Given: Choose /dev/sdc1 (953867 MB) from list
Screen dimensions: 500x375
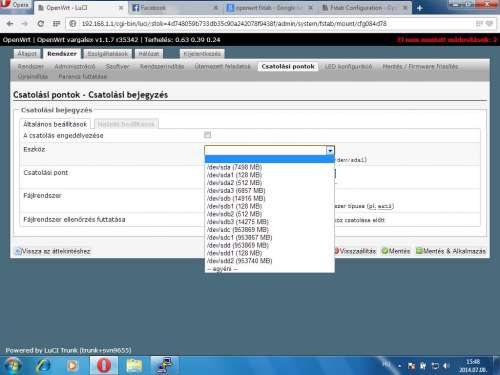Looking at the screenshot, I should click(x=269, y=237).
